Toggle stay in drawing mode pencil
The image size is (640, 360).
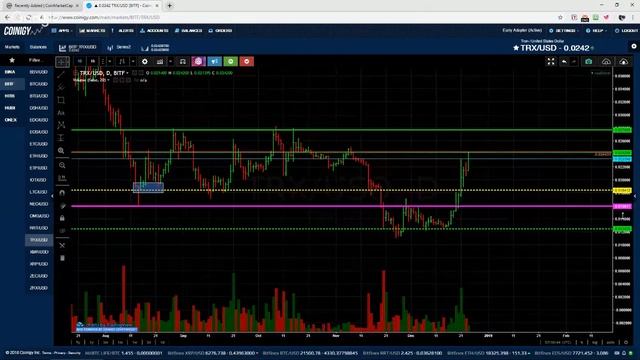(62, 206)
